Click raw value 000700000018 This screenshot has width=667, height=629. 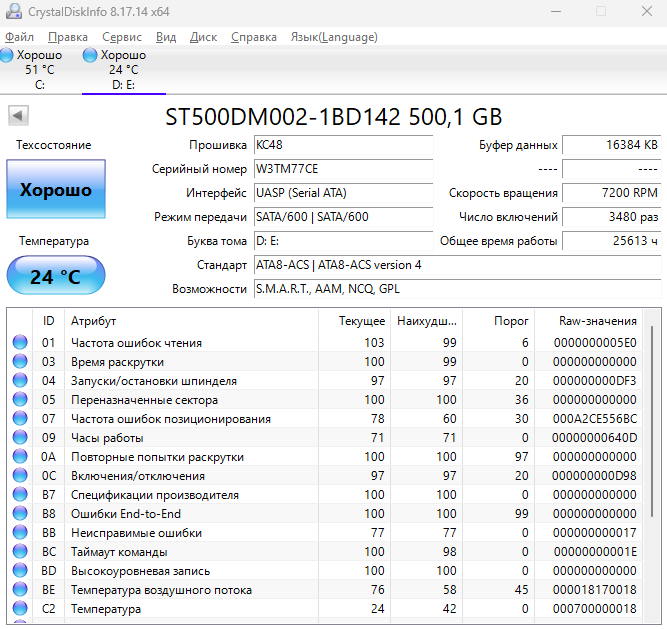coord(595,609)
